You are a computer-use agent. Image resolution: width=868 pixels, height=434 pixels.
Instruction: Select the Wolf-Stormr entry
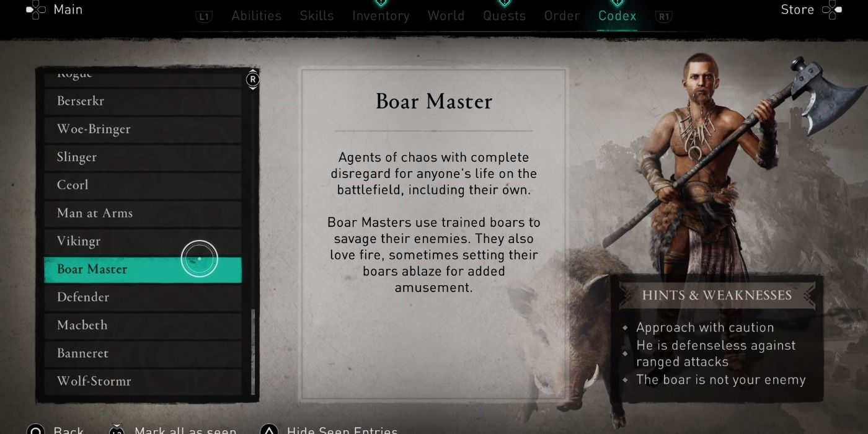click(x=143, y=381)
